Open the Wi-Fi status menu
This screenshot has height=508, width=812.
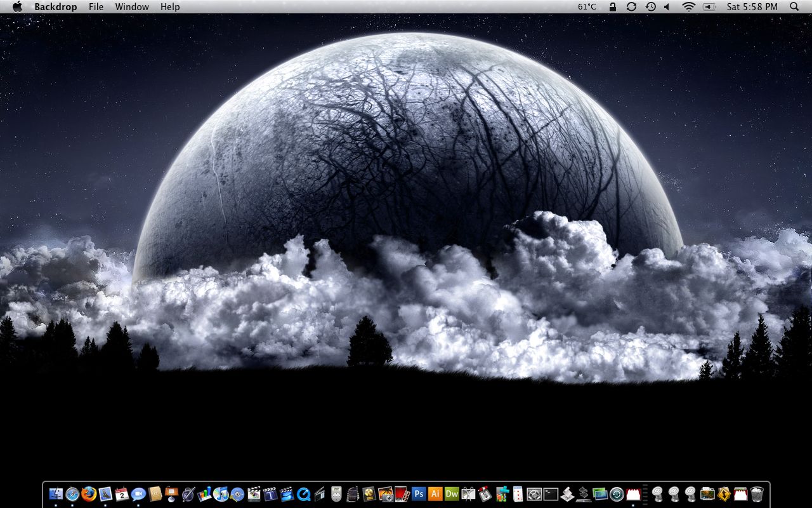[x=689, y=6]
